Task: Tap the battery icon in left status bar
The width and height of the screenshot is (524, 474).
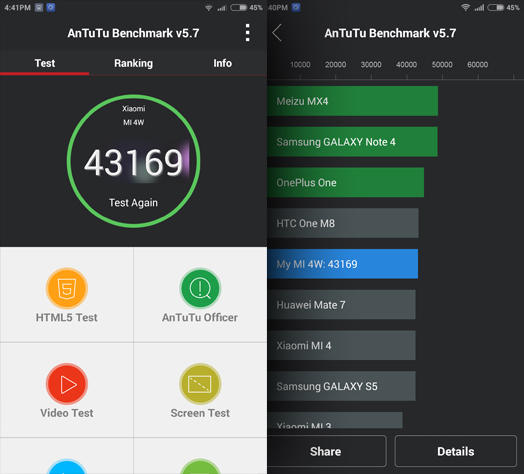Action: coord(239,7)
